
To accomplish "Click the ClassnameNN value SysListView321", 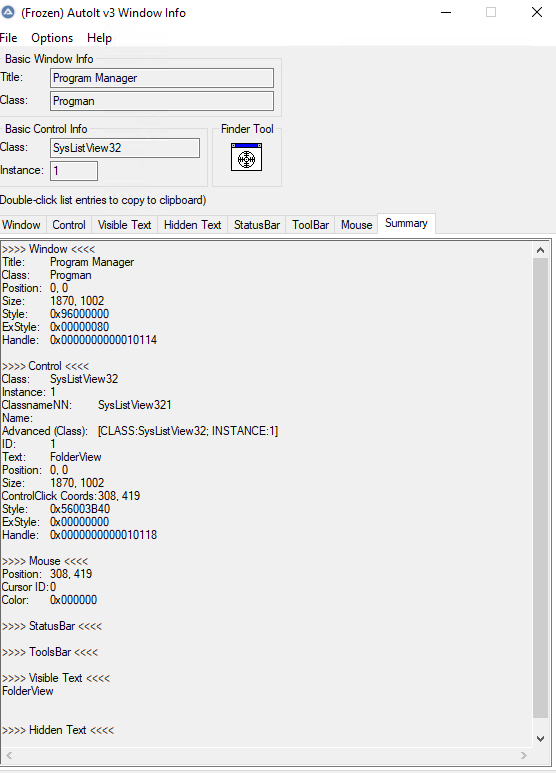I will pos(135,405).
